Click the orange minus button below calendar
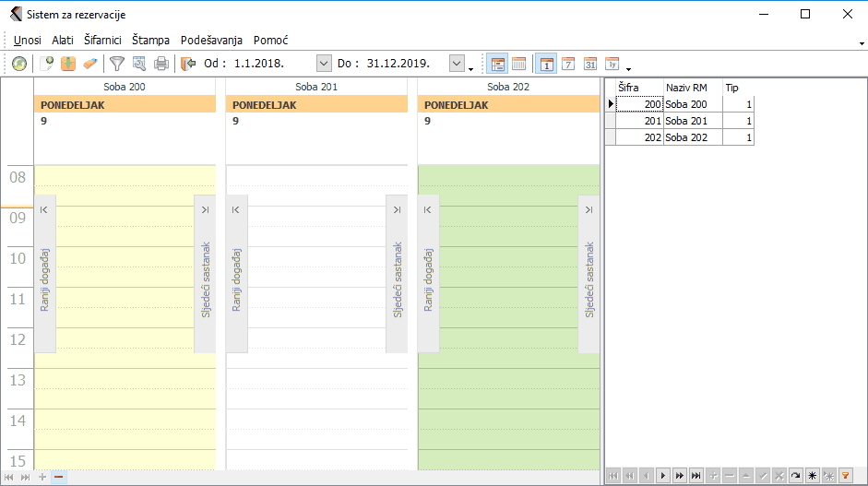This screenshot has width=868, height=486. click(58, 477)
